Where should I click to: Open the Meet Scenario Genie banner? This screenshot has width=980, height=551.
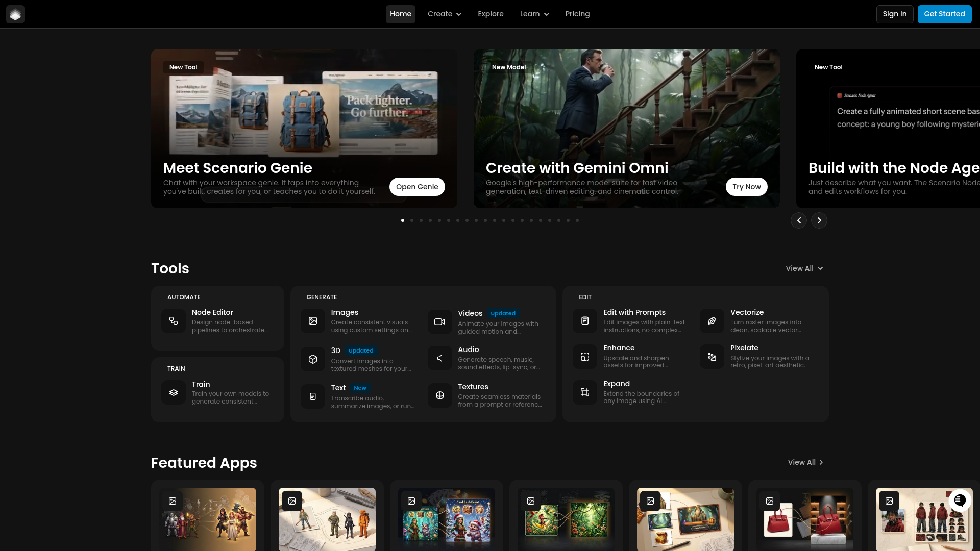pos(304,129)
